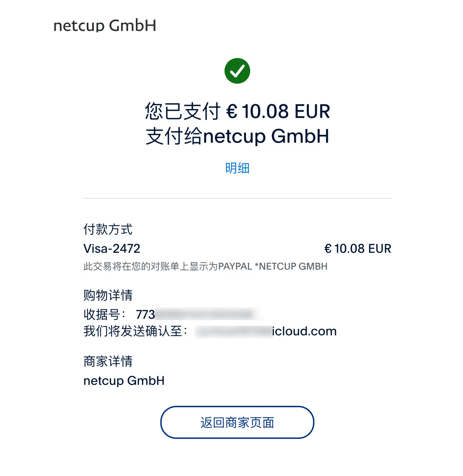463x476 pixels.
Task: Click the 我们将发送确认至 label
Action: (x=135, y=331)
